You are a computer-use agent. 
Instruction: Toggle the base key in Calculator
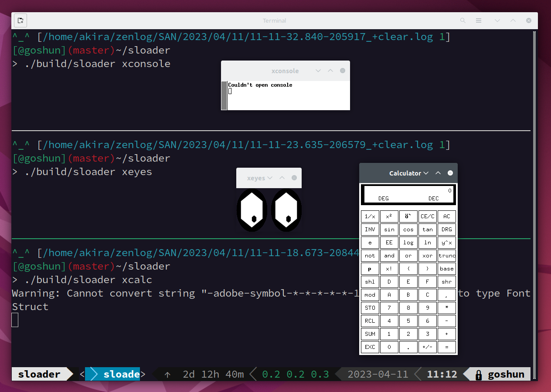[x=447, y=269]
